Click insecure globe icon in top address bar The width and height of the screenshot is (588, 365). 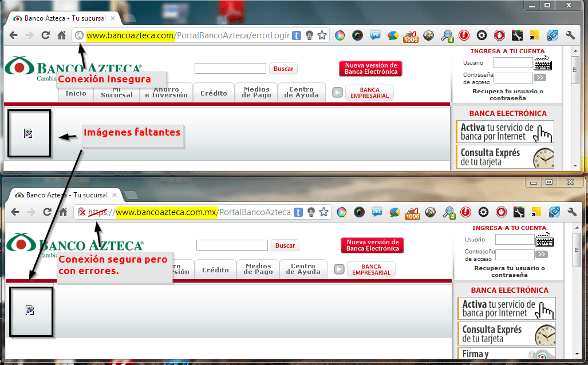[80, 35]
